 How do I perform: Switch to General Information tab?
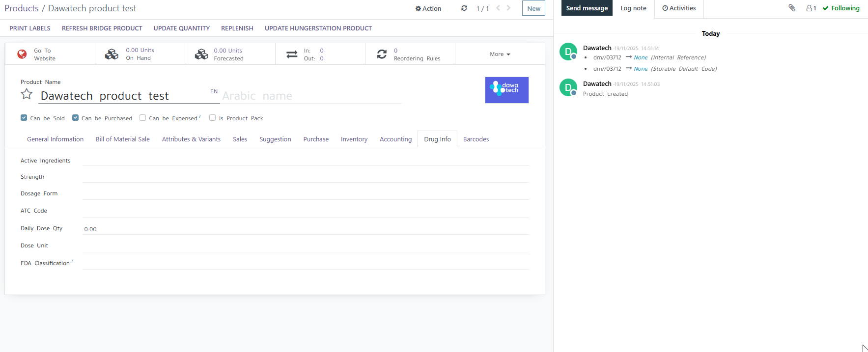click(x=56, y=139)
